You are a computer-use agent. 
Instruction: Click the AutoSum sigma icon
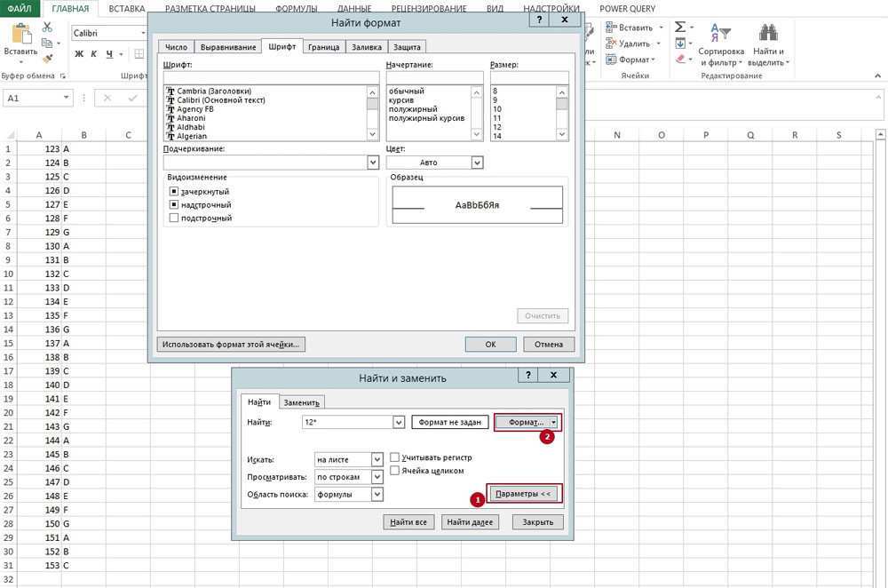click(x=679, y=28)
